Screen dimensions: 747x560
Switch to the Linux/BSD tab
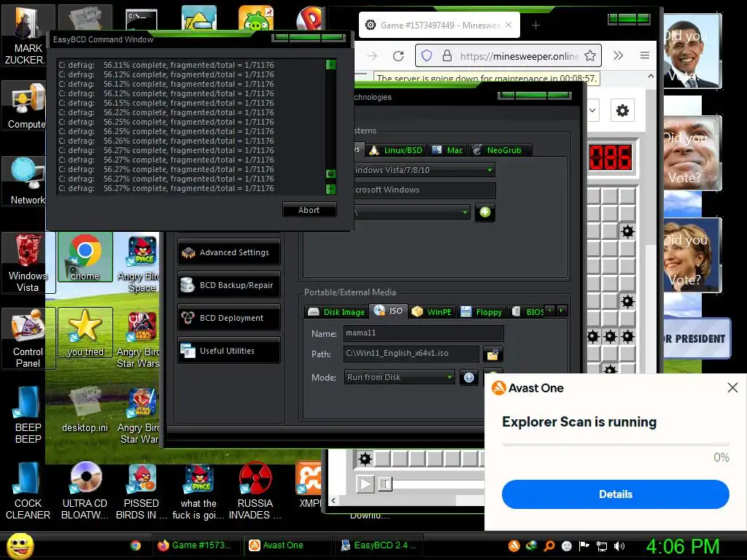[397, 150]
